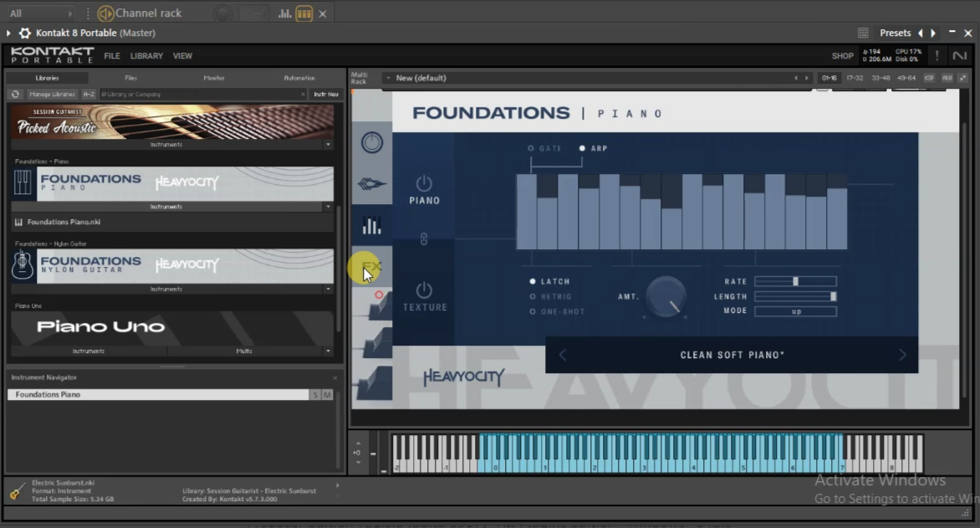The height and width of the screenshot is (528, 980).
Task: Load the Foundations Piano.nki file
Action: (172, 222)
